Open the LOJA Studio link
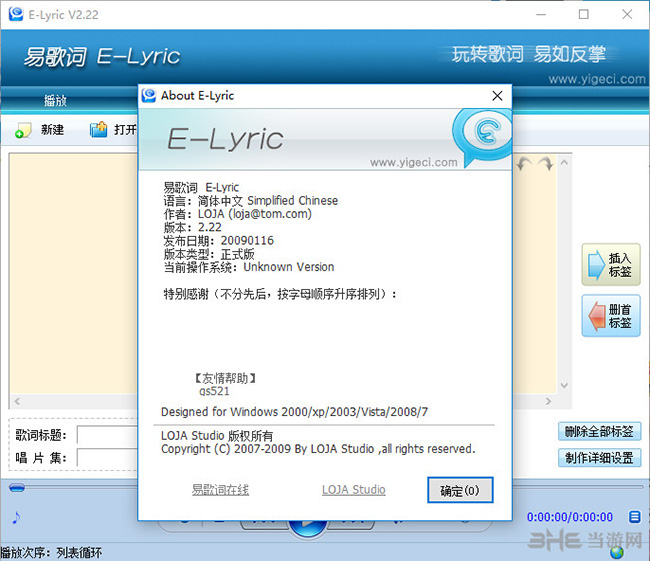This screenshot has width=650, height=561. [x=354, y=490]
